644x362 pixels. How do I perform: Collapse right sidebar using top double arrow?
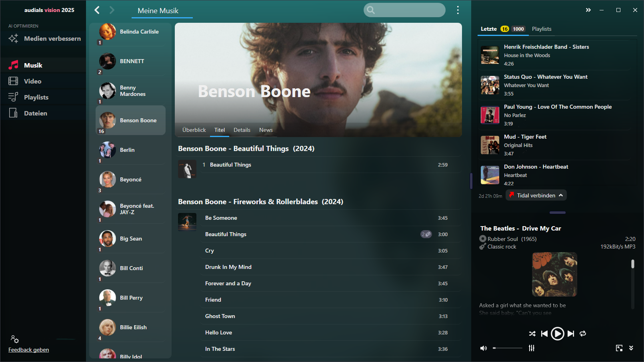pos(588,10)
